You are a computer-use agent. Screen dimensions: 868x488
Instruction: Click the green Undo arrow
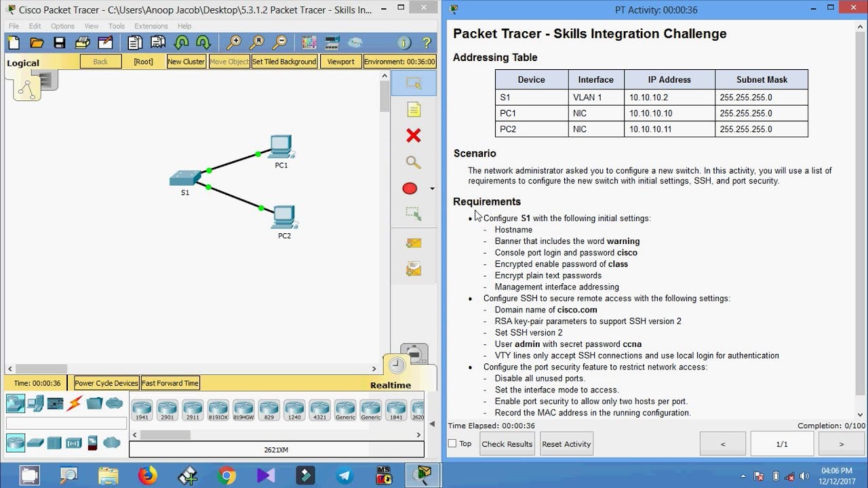(181, 43)
